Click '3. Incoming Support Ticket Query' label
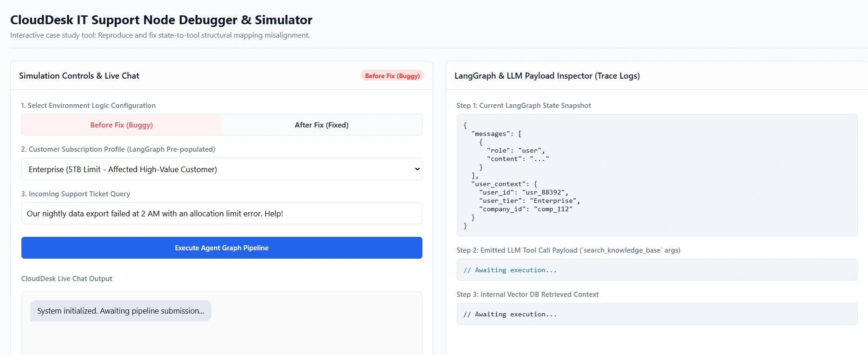The height and width of the screenshot is (355, 868). tap(76, 194)
